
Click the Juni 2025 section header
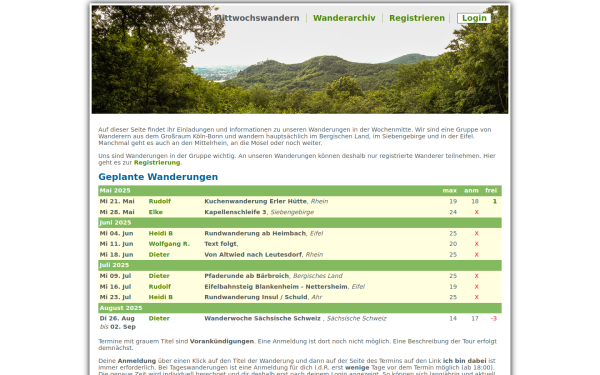point(300,223)
